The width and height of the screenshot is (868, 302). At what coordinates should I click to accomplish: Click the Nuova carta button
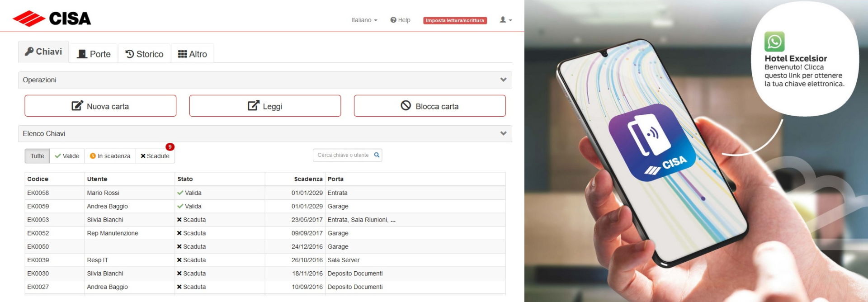click(100, 106)
